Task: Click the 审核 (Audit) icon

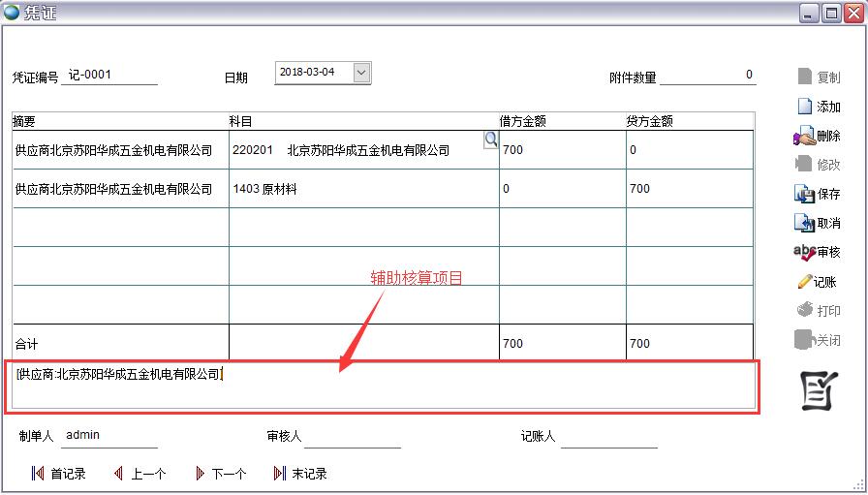Action: click(x=804, y=252)
